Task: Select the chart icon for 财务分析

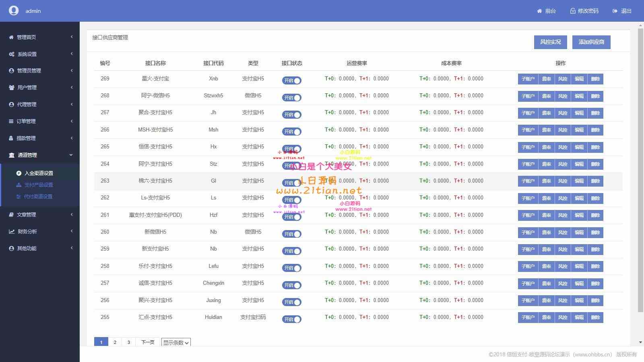Action: click(11, 231)
